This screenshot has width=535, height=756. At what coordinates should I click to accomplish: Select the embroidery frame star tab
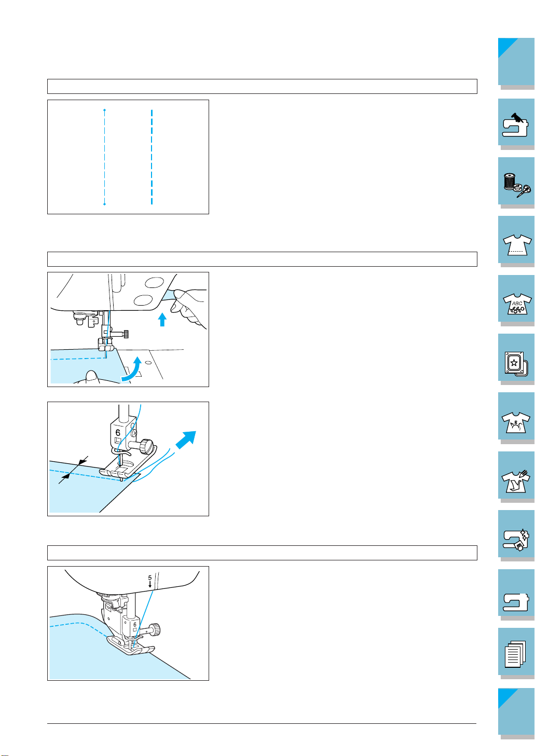516,358
